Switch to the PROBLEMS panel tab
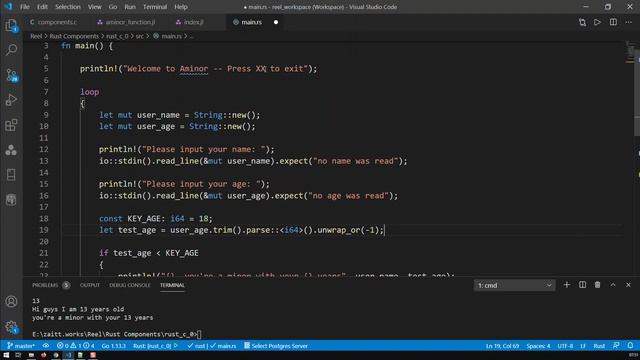Viewport: 640px width, 360px height. click(45, 285)
